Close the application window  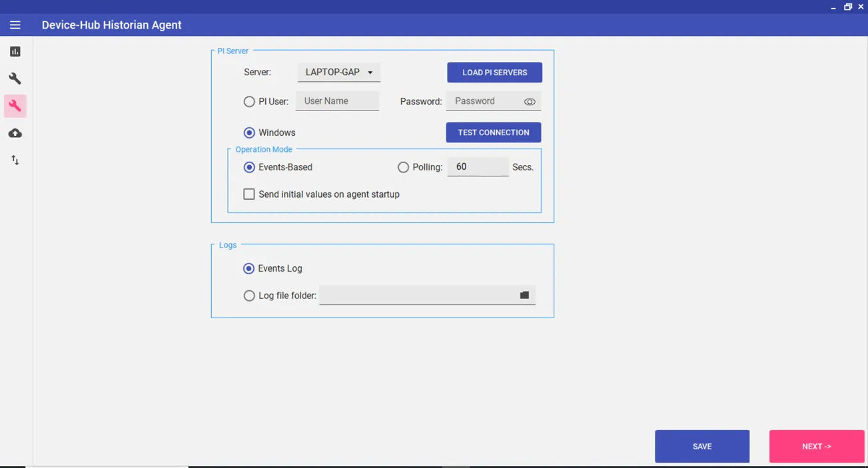pos(861,7)
